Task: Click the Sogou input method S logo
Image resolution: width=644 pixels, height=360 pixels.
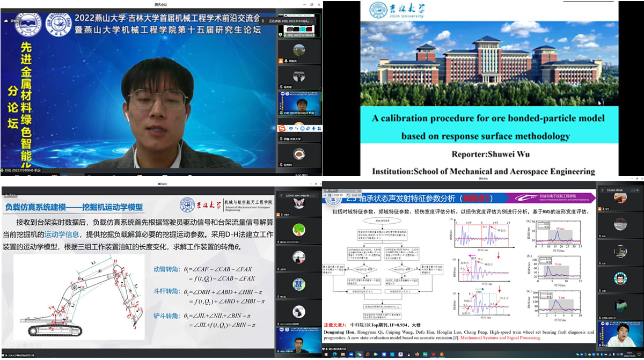Action: [x=281, y=128]
